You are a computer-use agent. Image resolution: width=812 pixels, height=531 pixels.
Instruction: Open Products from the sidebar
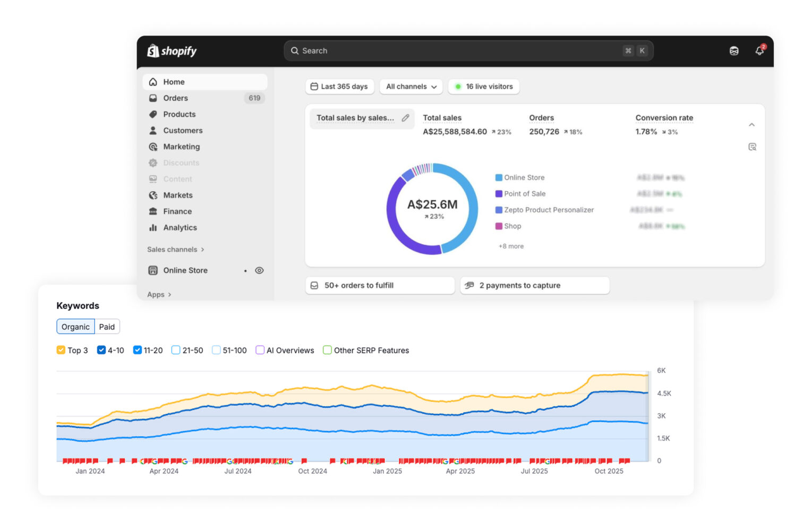coord(179,114)
